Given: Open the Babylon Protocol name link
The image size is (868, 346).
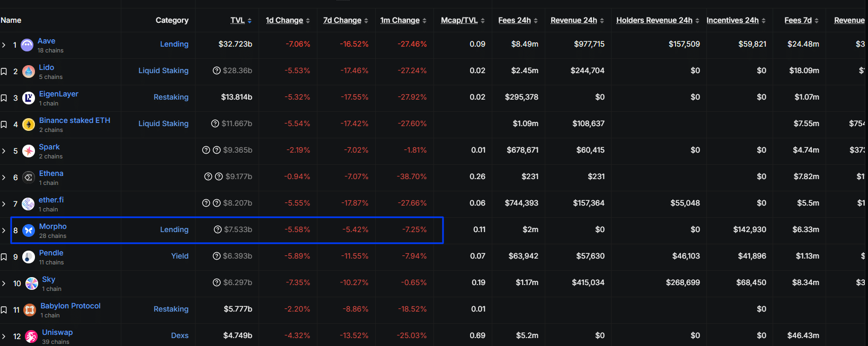Looking at the screenshot, I should (x=70, y=306).
